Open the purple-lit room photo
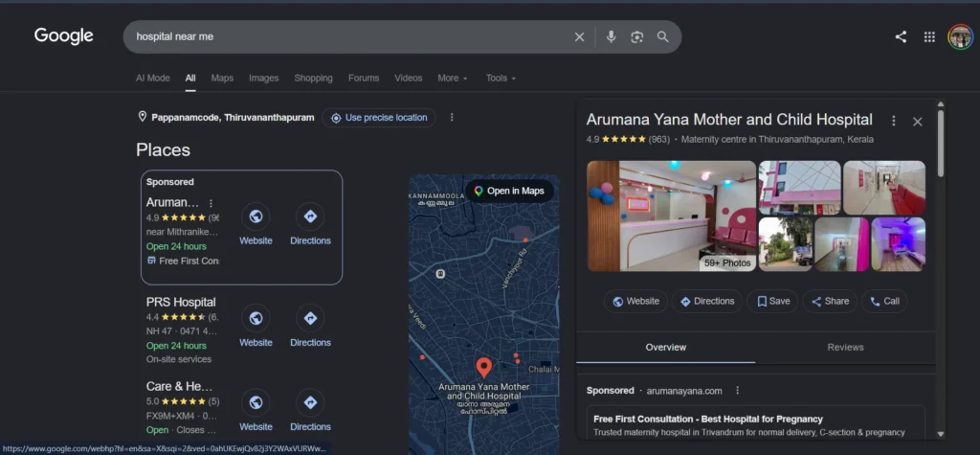 tap(899, 244)
